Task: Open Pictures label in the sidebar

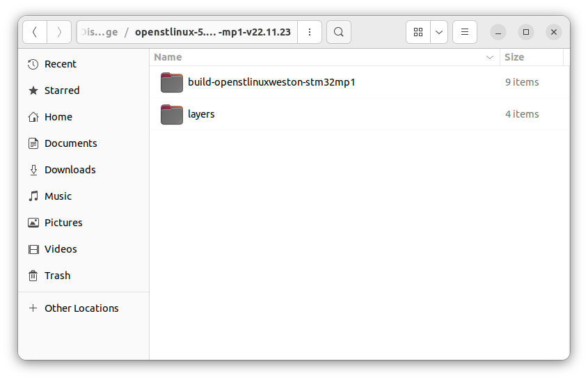Action: [63, 223]
